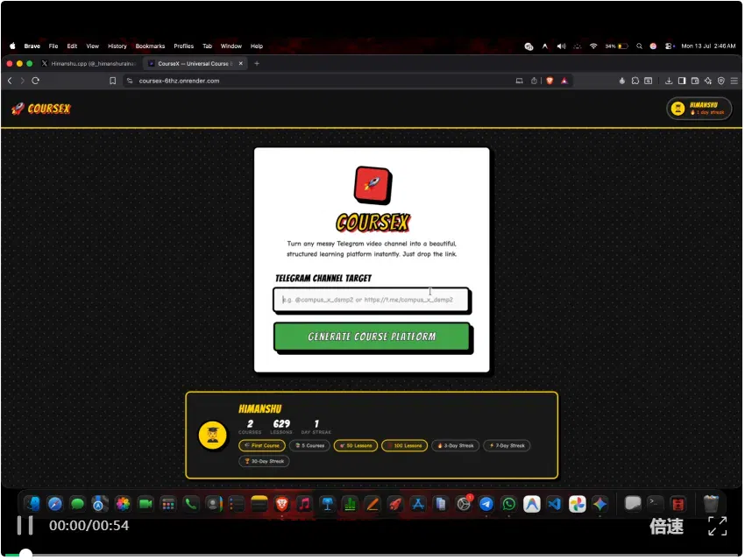
Task: Go back in browser history
Action: pos(10,81)
